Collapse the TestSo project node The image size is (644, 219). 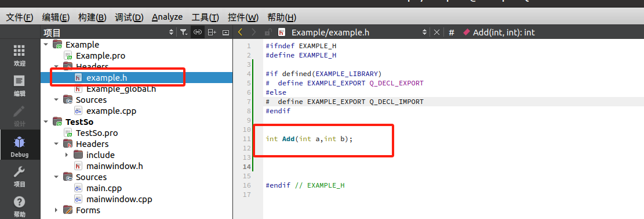(x=46, y=122)
